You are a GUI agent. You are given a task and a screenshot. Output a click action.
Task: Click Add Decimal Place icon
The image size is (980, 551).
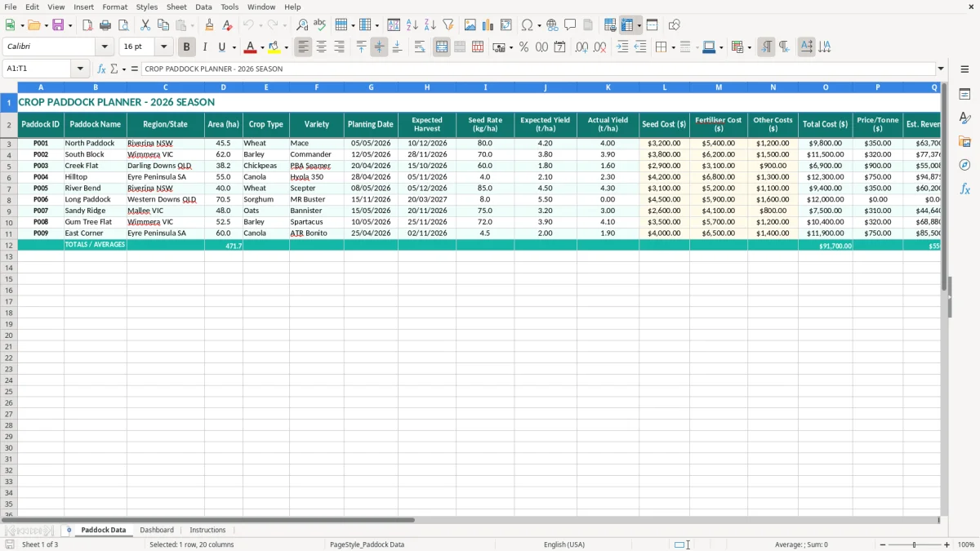[x=581, y=47]
